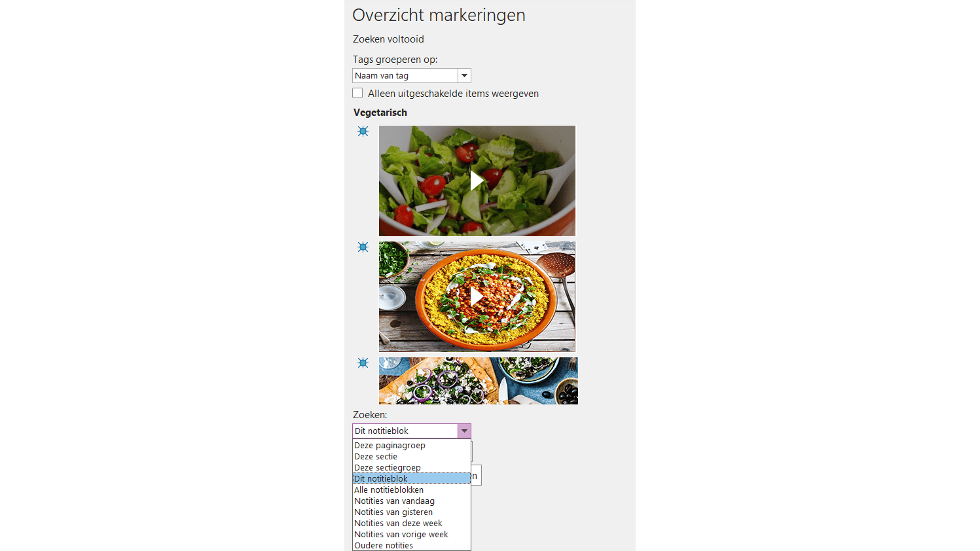
Task: Play the salad bowl video
Action: coord(477,181)
